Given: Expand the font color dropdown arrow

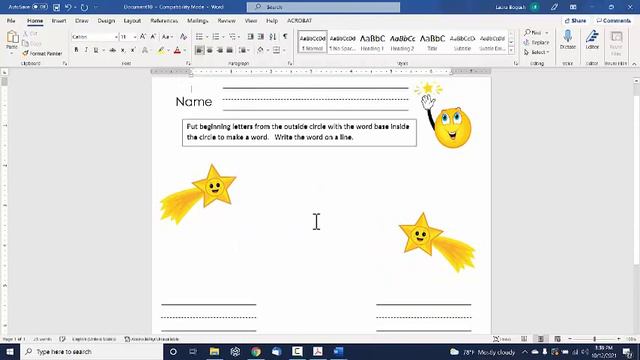Looking at the screenshot, I should 185,50.
